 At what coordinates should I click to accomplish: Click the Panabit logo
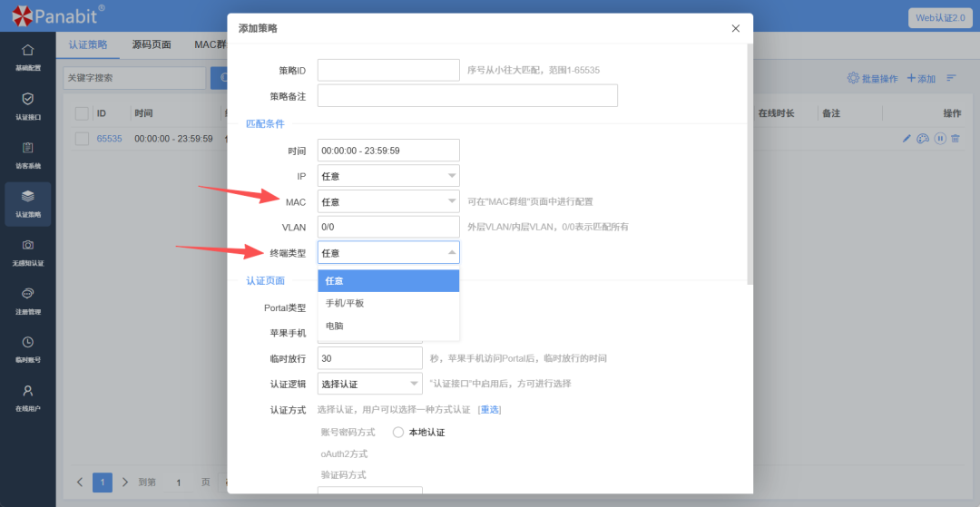click(57, 15)
